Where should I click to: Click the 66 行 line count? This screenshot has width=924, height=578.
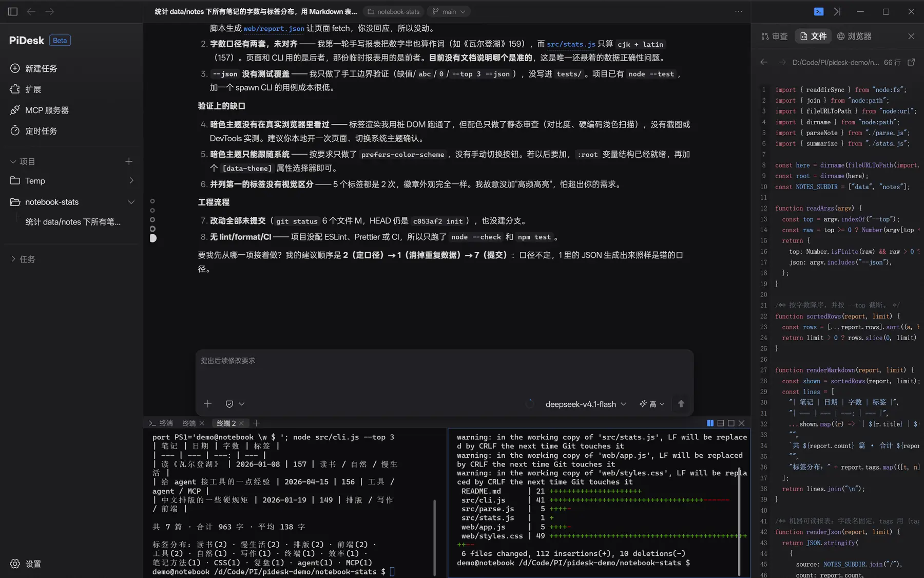tap(892, 62)
